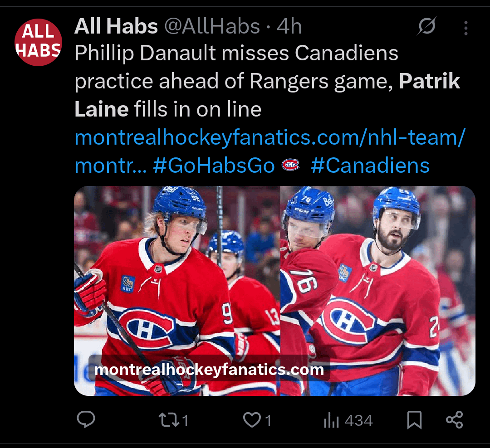The image size is (490, 448).
Task: Follow the #GoHabsGo hashtag
Action: click(214, 166)
